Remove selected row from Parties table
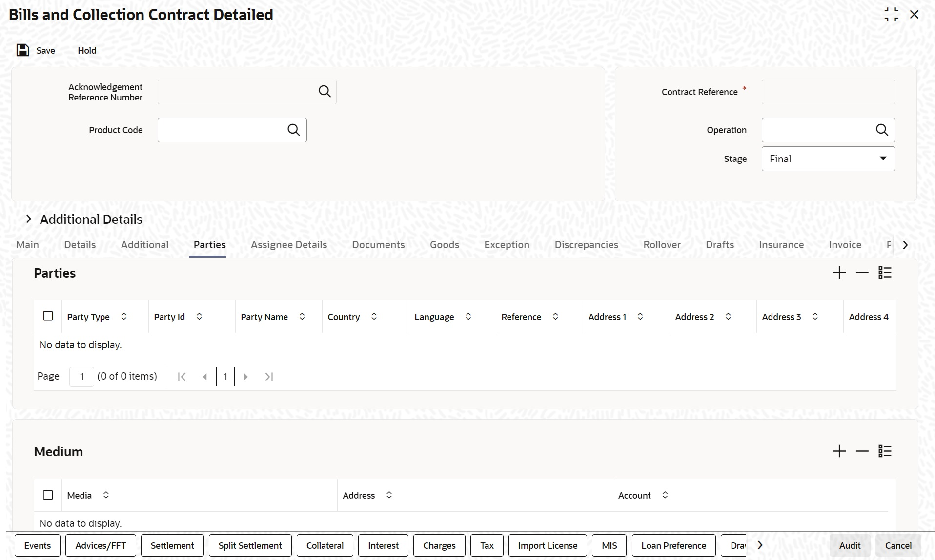The width and height of the screenshot is (935, 560). click(x=862, y=273)
